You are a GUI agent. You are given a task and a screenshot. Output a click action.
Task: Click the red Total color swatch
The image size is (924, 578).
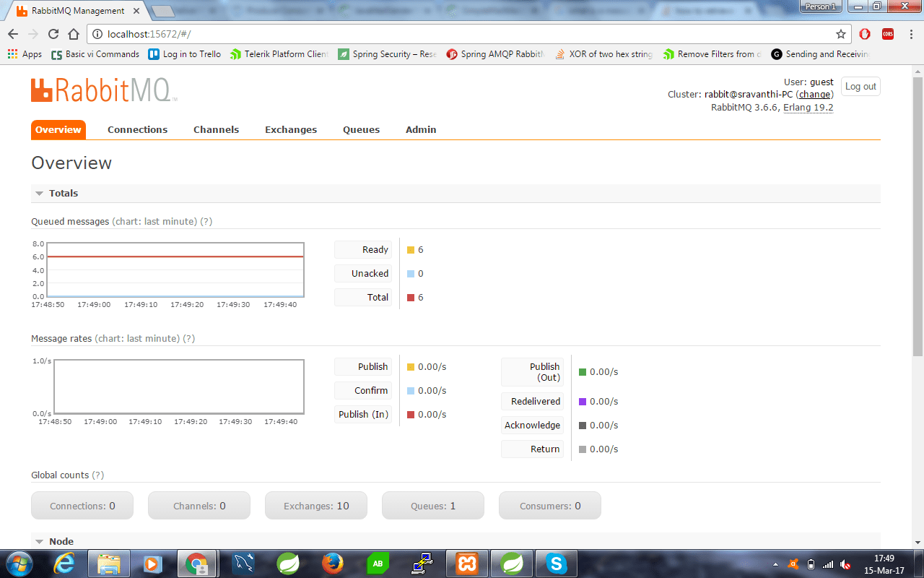tap(411, 298)
